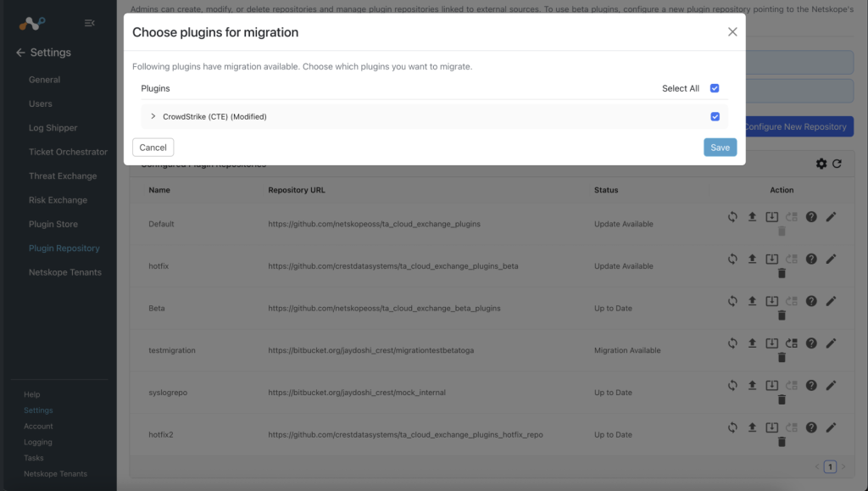Select Threat Exchange settings menu item

pyautogui.click(x=63, y=176)
